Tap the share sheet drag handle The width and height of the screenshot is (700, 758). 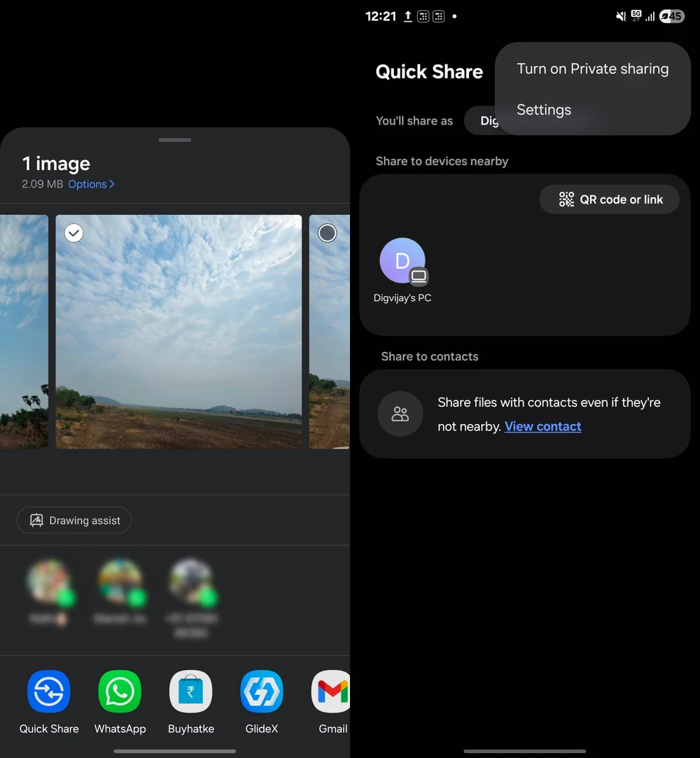tap(175, 140)
